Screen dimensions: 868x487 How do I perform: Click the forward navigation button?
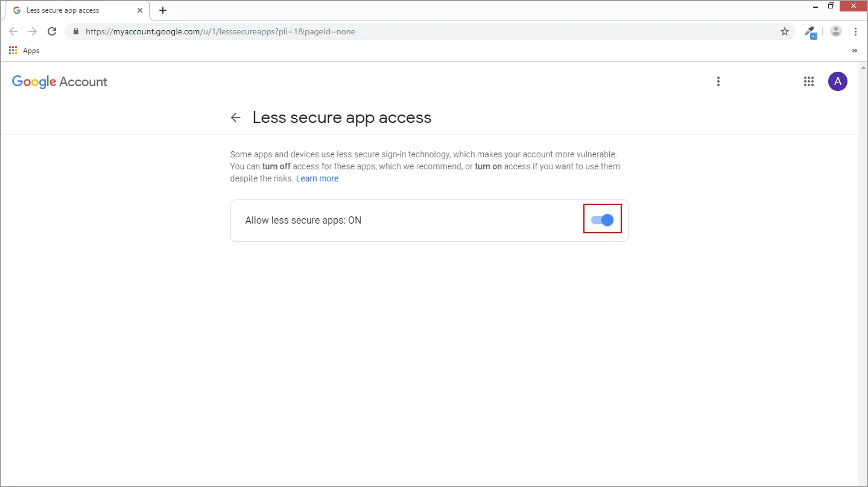click(33, 31)
